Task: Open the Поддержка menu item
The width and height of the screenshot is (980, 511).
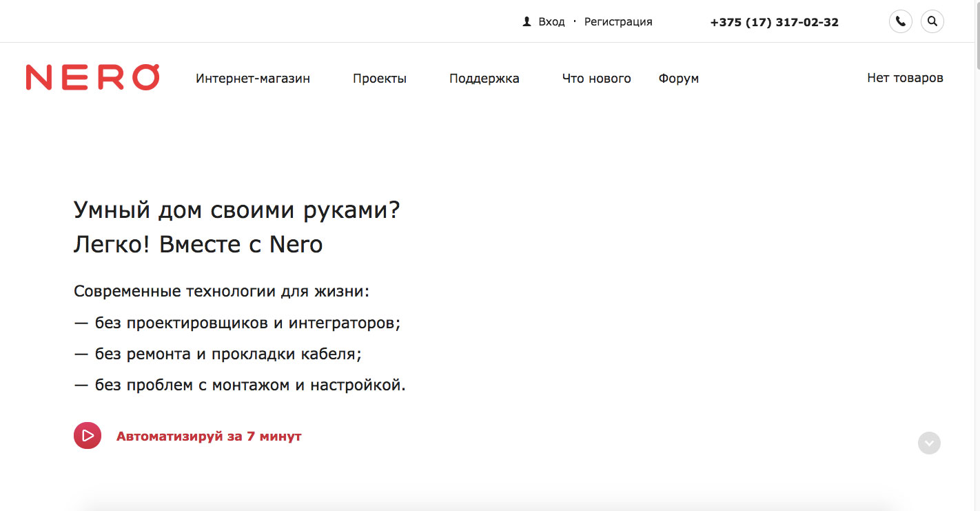Action: pos(484,79)
